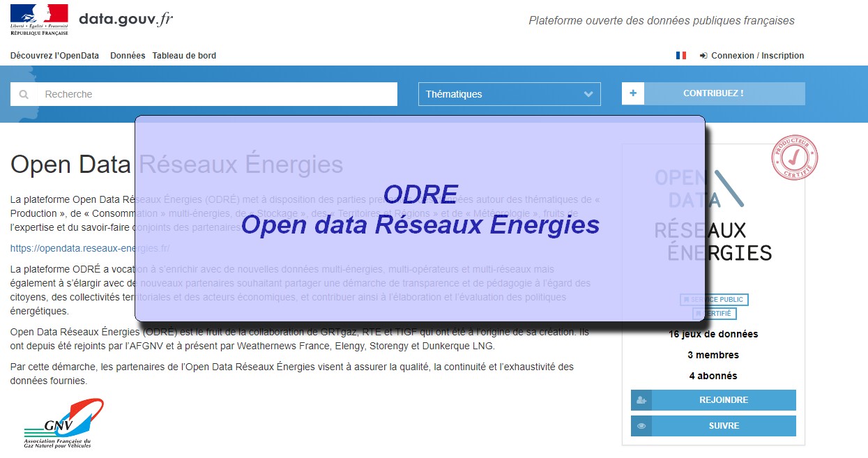
Task: View the 16 jeux de données
Action: (713, 334)
